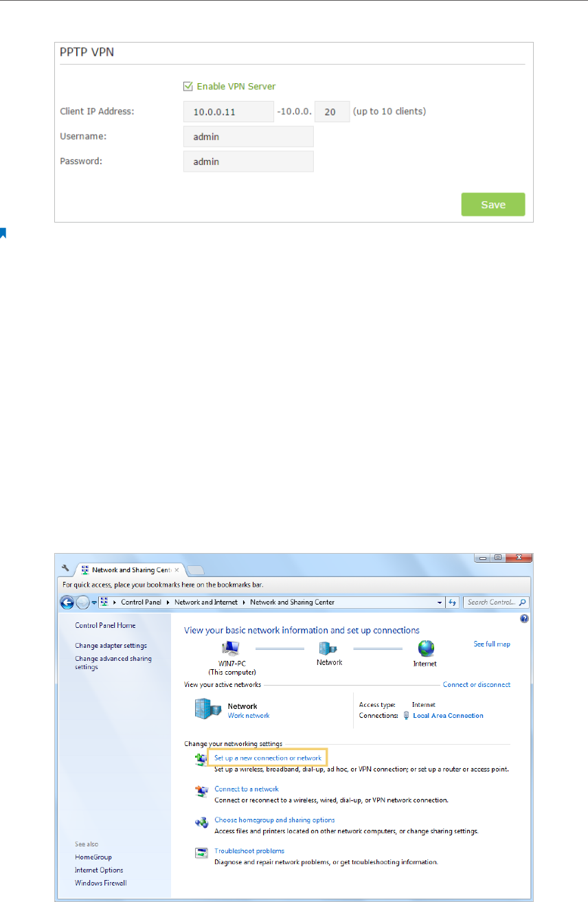Open Windows Firewall under See also
Viewport: 588px width, 902px height.
(101, 883)
